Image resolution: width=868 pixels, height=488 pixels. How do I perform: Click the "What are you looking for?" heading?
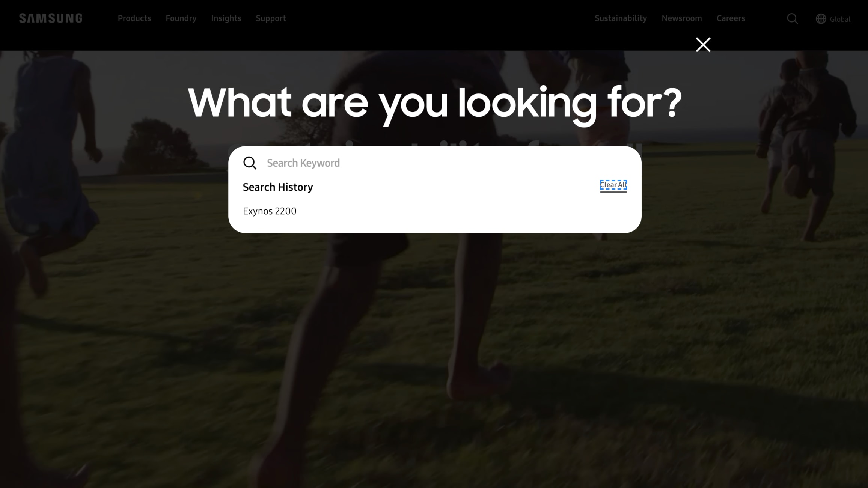tap(434, 103)
